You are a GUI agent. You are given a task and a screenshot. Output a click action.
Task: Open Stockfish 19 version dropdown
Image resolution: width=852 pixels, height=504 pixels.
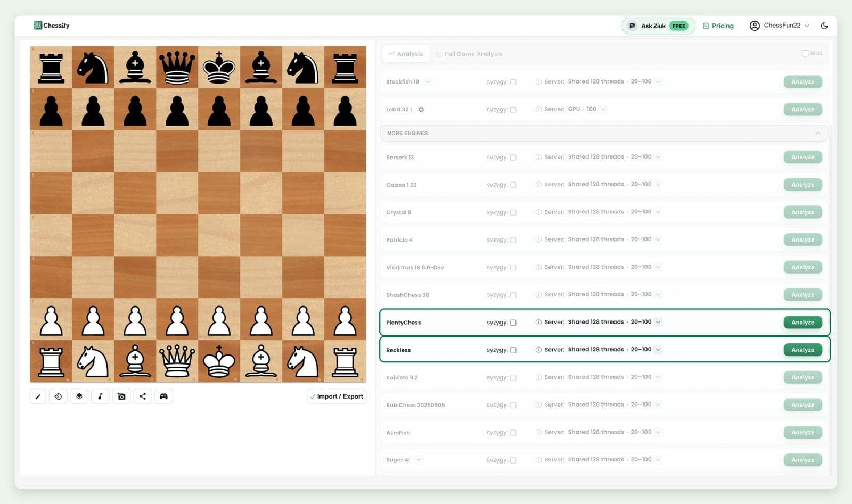428,82
